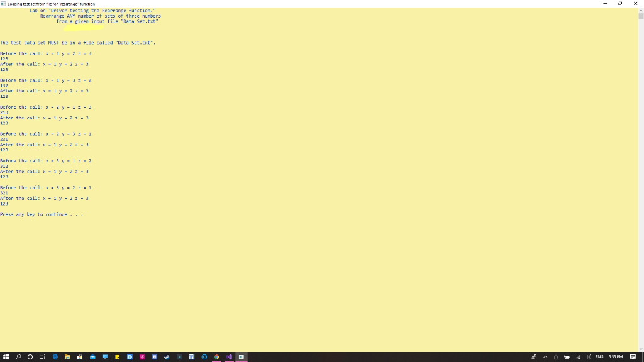Toggle Task View mode
The image size is (644, 362).
(x=42, y=357)
